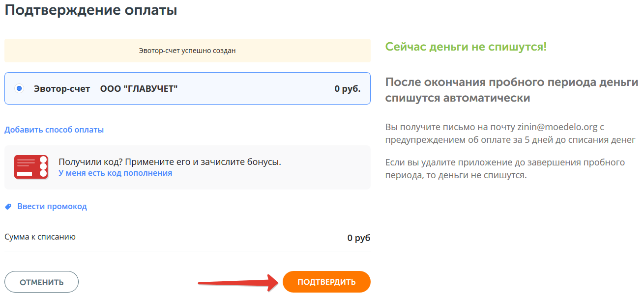Click the red top-up code card icon
The image size is (644, 296).
[31, 167]
